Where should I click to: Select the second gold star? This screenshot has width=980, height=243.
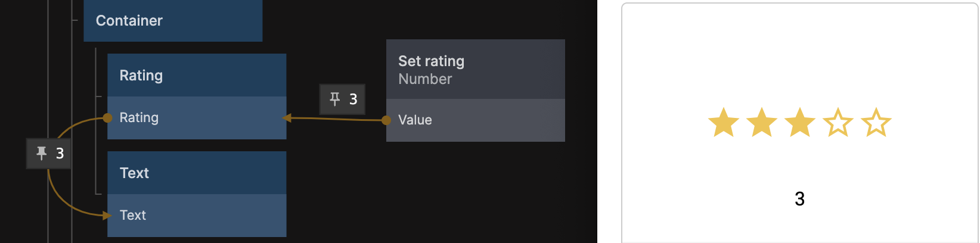761,123
